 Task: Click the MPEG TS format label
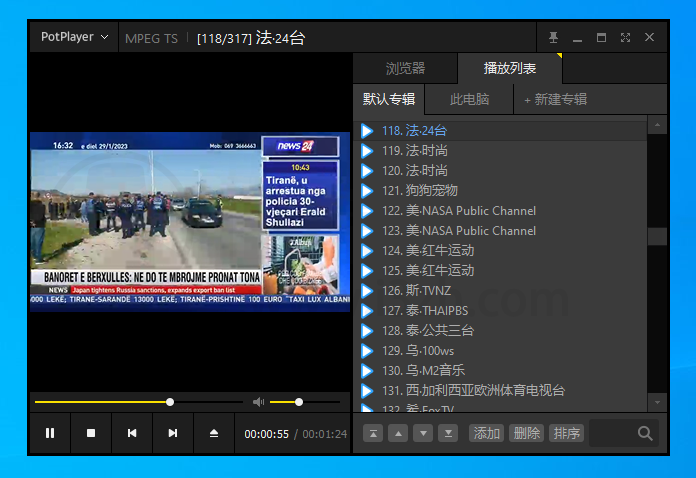tap(151, 39)
